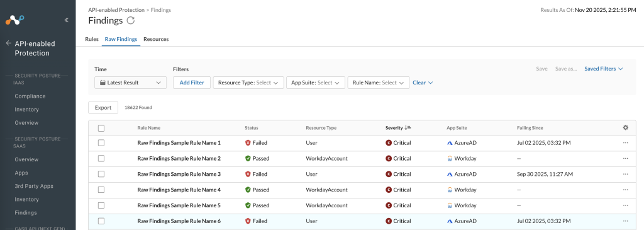Switch to the Resources tab
The image size is (644, 230).
[156, 39]
